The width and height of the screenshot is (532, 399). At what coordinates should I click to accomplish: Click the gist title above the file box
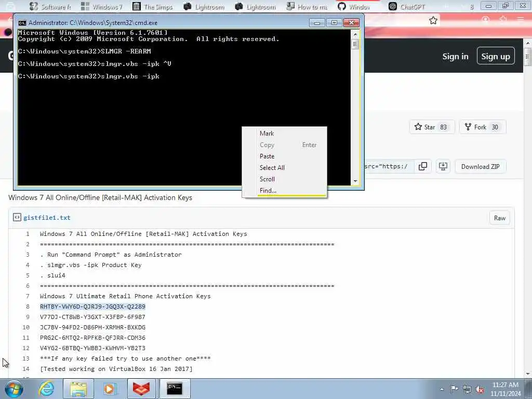tap(100, 197)
